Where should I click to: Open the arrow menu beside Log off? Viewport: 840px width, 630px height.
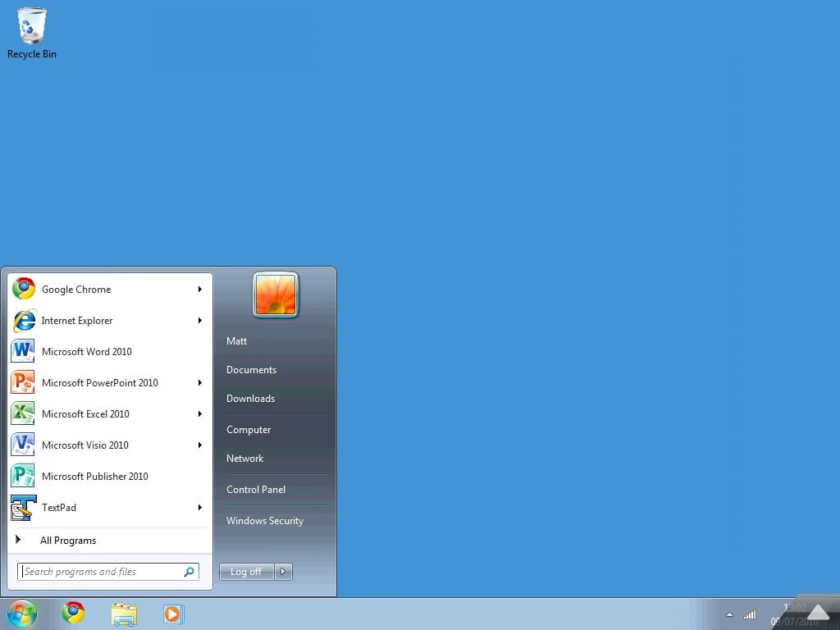tap(283, 572)
